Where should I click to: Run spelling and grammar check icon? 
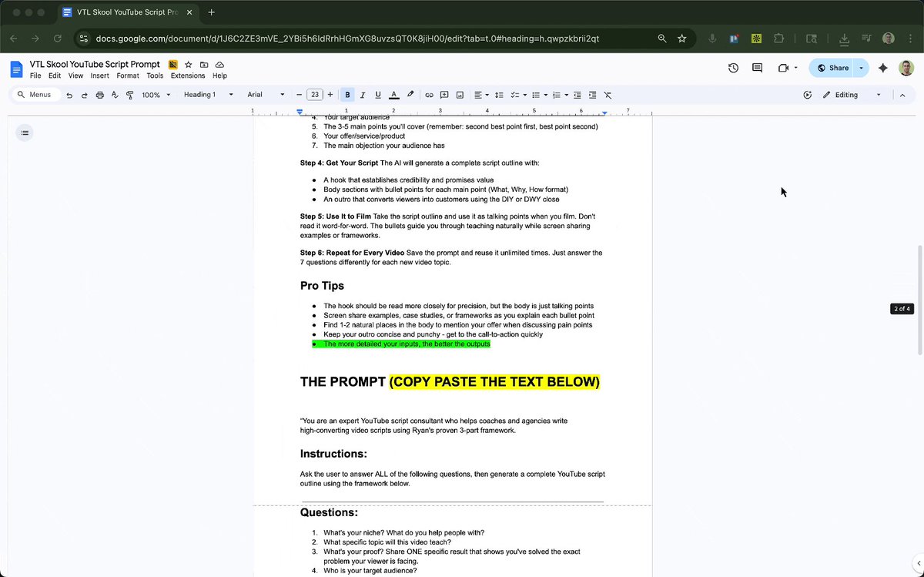tap(115, 95)
